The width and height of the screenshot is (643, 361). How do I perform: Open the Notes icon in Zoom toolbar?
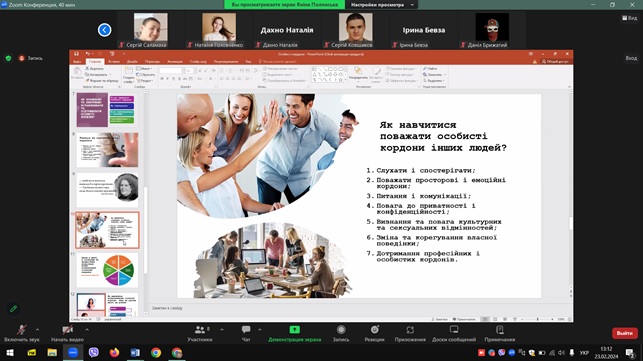(499, 329)
